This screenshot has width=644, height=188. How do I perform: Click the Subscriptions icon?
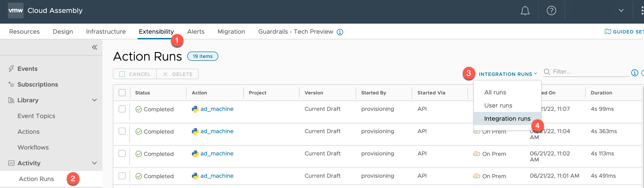pos(11,84)
